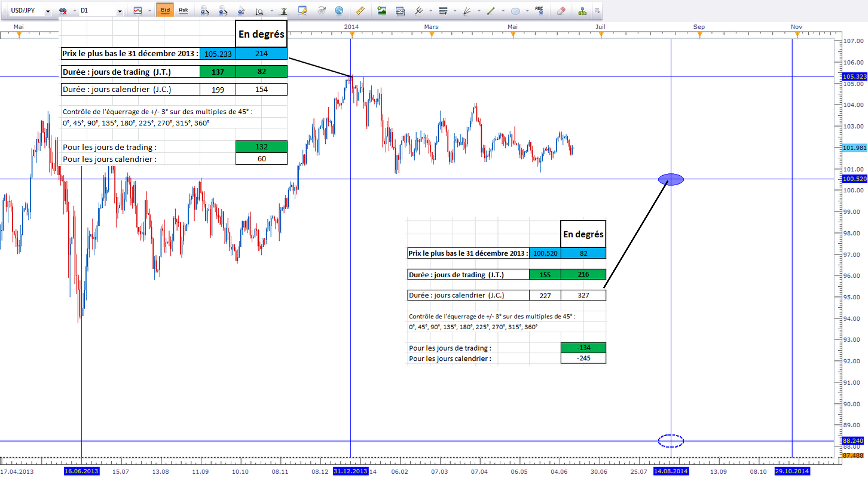Click the green 216 degrees cell
Viewport: 868px width, 478px height.
pos(583,275)
